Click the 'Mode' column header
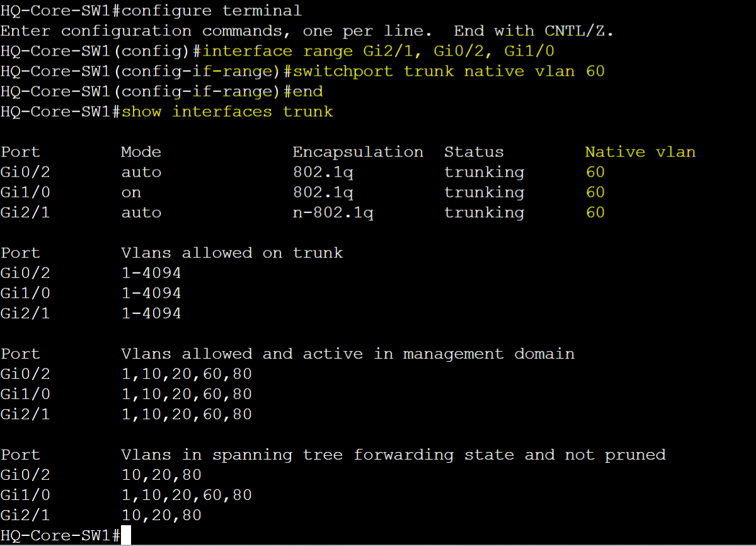The height and width of the screenshot is (546, 756). [141, 152]
